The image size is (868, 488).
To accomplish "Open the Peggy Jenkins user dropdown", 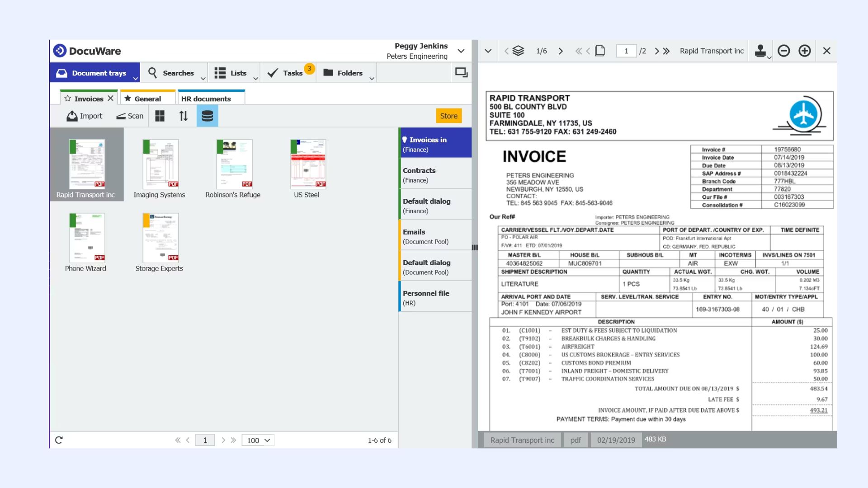I will tap(461, 51).
